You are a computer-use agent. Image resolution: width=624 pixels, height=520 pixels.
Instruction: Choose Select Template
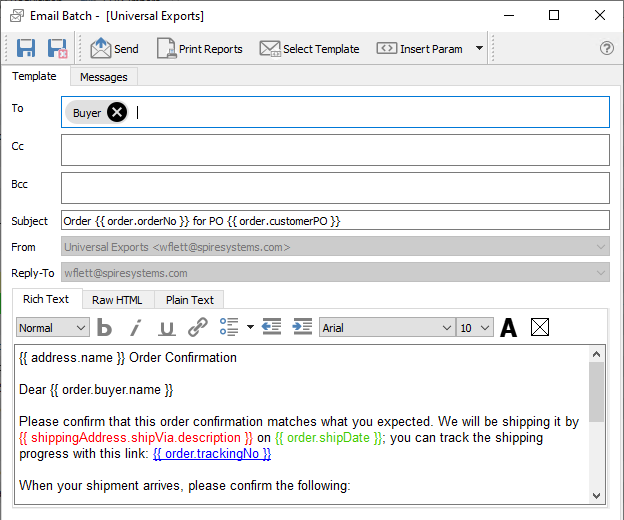tap(309, 49)
